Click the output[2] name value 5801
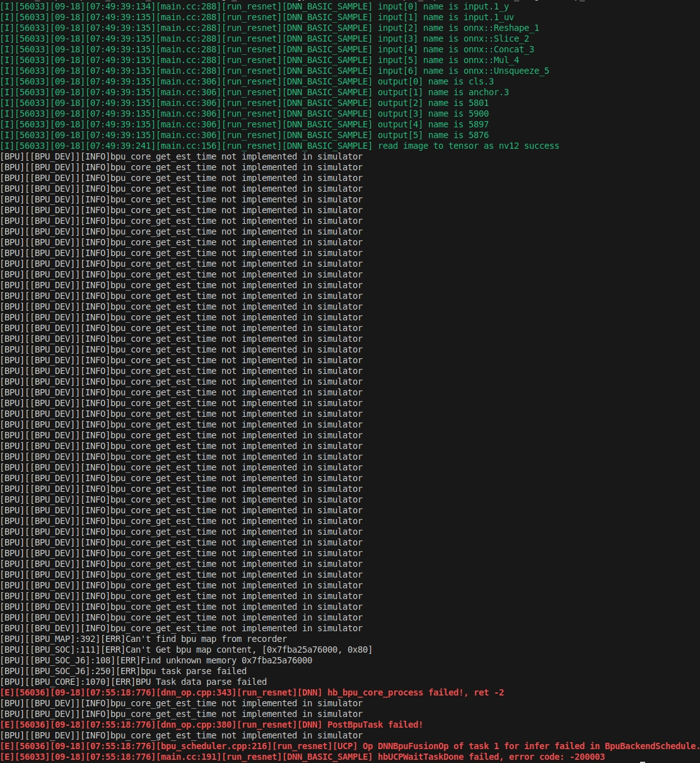700x763 pixels. tap(479, 103)
